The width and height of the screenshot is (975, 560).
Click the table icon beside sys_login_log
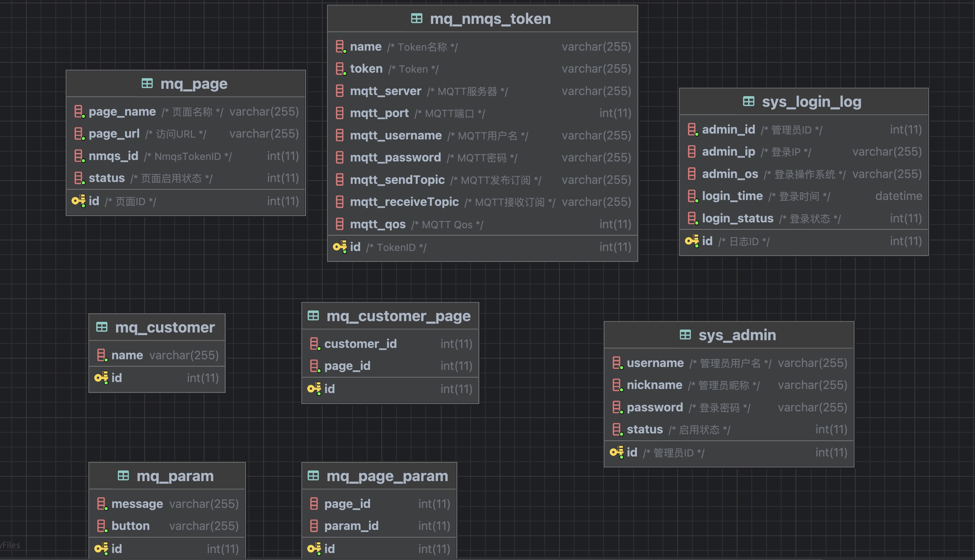click(x=749, y=102)
